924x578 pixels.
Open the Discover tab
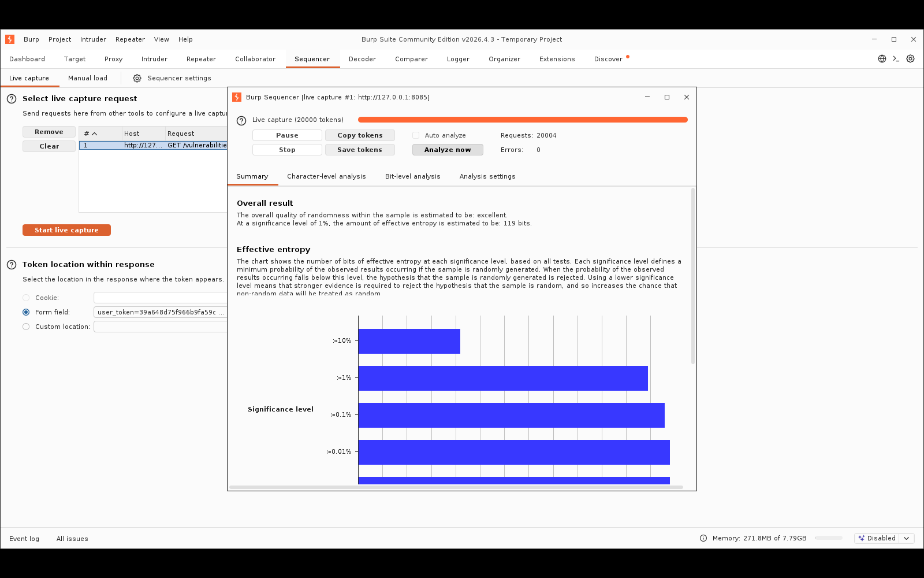coord(608,59)
